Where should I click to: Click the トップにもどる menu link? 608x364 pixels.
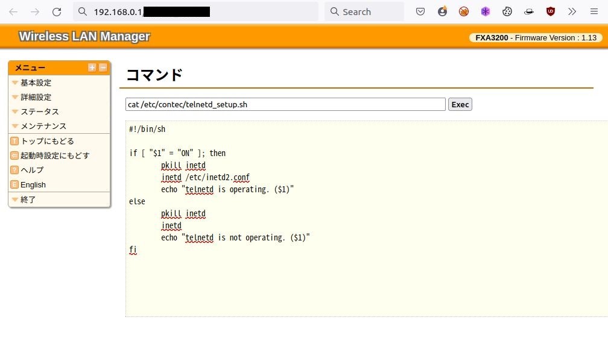pos(47,141)
